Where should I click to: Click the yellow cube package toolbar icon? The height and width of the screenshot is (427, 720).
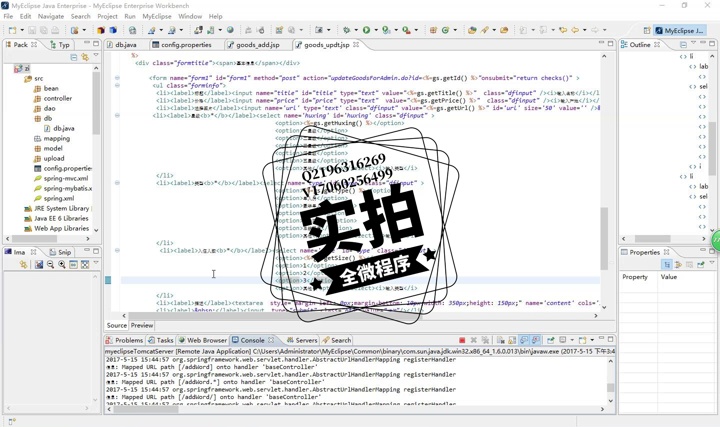point(101,30)
